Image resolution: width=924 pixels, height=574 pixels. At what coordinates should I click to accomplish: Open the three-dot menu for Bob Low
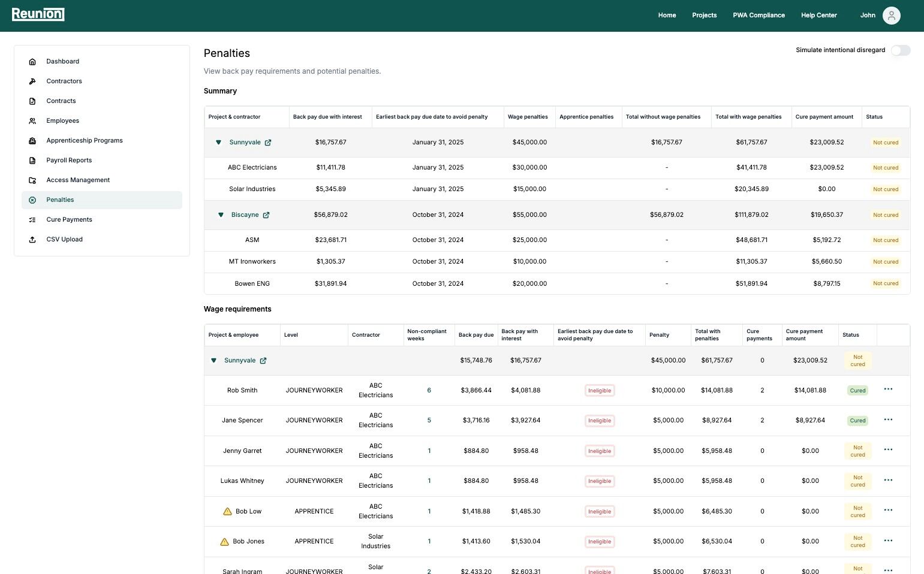(888, 510)
